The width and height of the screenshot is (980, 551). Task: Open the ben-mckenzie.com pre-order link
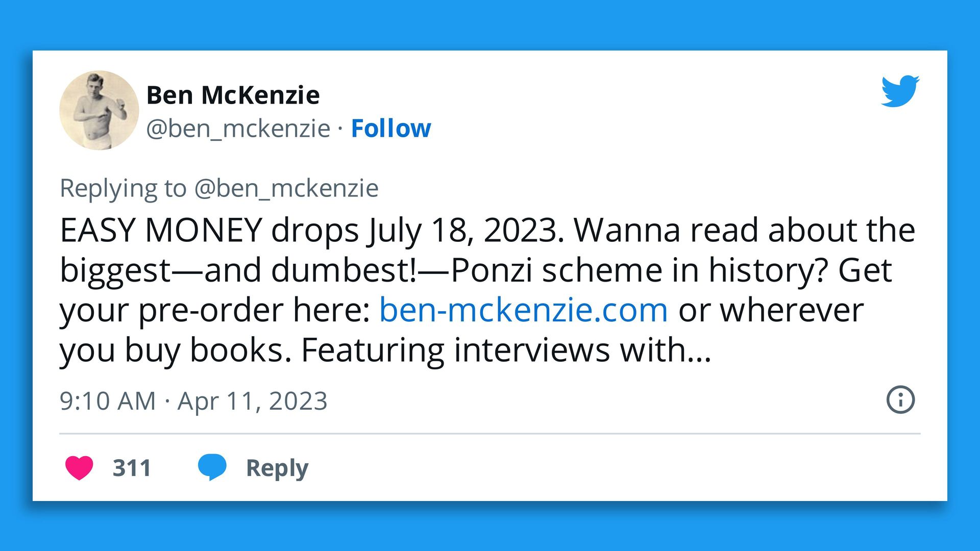[523, 310]
